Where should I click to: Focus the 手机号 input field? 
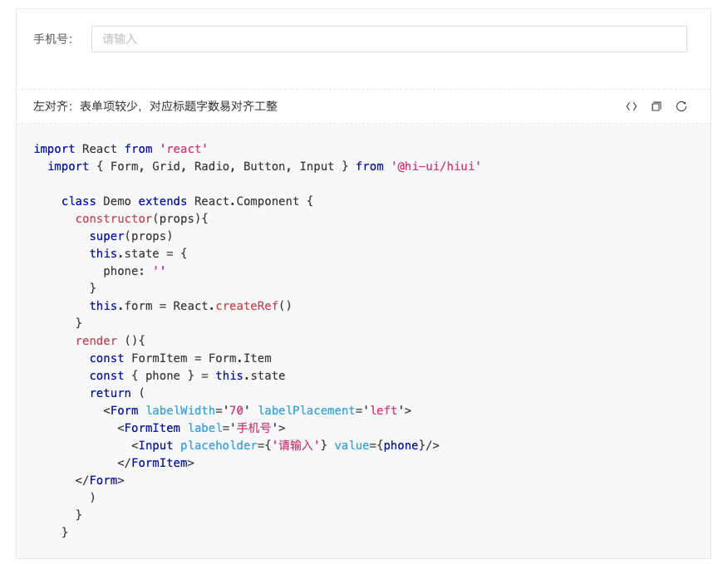click(x=389, y=39)
